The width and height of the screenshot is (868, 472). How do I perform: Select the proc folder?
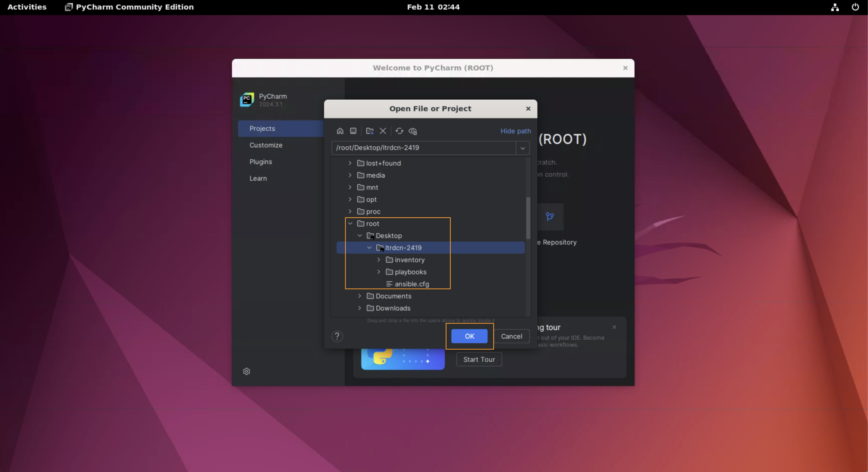[369, 212]
